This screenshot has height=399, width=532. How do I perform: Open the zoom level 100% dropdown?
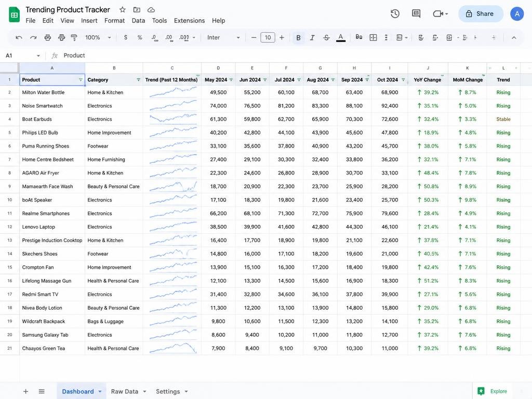(x=98, y=37)
